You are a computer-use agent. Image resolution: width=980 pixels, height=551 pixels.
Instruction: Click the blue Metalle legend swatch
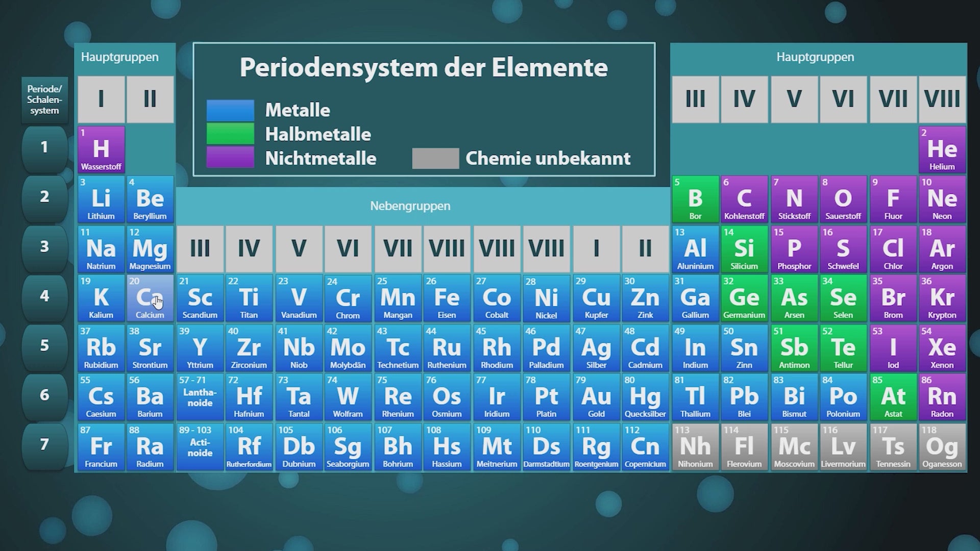click(230, 110)
